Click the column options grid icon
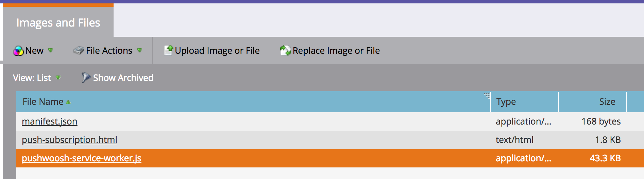644x179 pixels. coord(487,95)
